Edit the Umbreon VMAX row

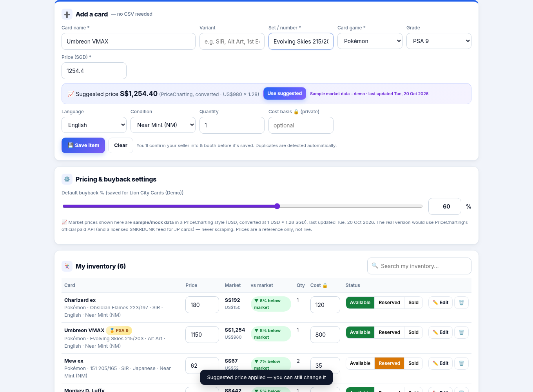pyautogui.click(x=441, y=332)
